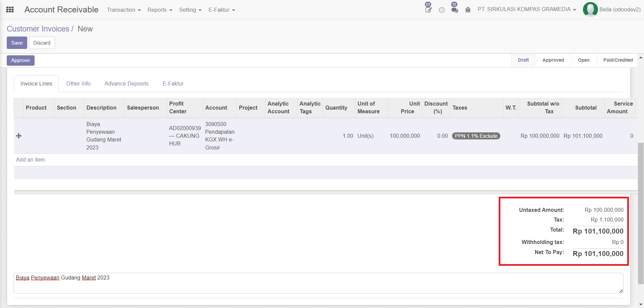Open the Bella (odoodev2) user menu
The height and width of the screenshot is (308, 644).
click(x=620, y=9)
